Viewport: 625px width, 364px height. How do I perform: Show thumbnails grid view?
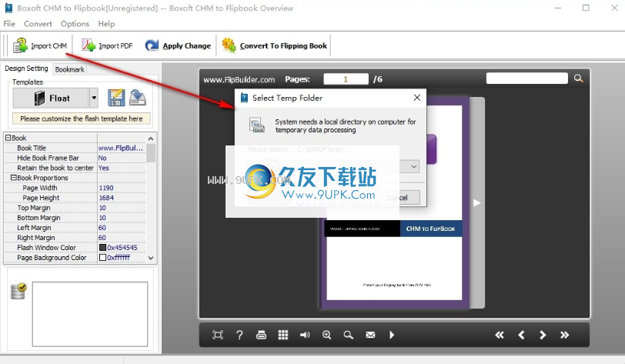click(283, 335)
